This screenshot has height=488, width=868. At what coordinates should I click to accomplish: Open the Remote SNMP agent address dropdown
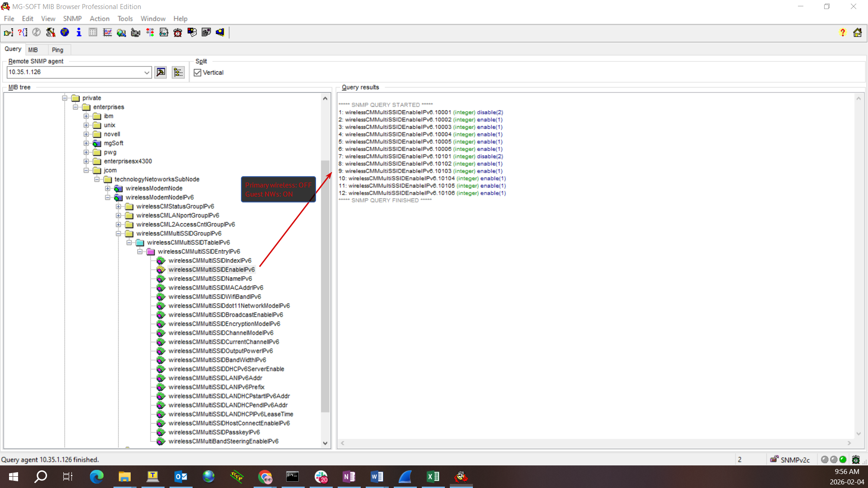146,72
